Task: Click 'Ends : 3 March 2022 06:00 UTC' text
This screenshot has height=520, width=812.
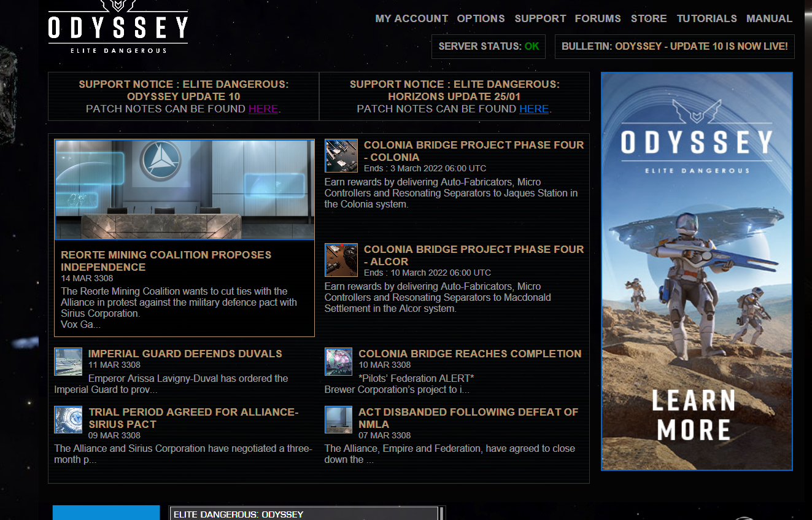Action: point(425,168)
